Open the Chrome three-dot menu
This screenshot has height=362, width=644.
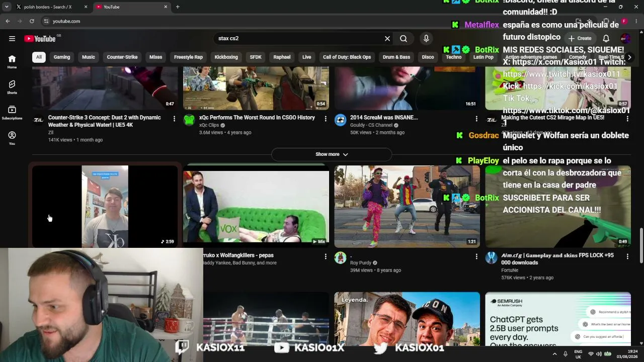coord(636,21)
